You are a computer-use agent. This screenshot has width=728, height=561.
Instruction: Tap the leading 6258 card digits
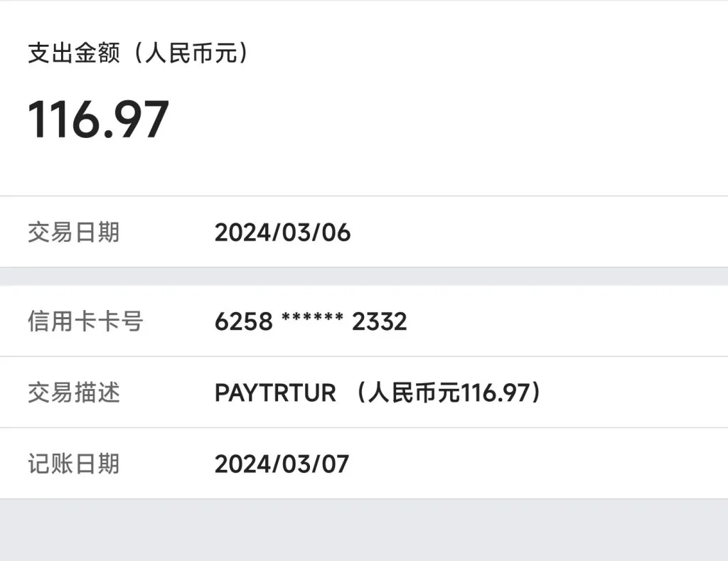tap(244, 322)
